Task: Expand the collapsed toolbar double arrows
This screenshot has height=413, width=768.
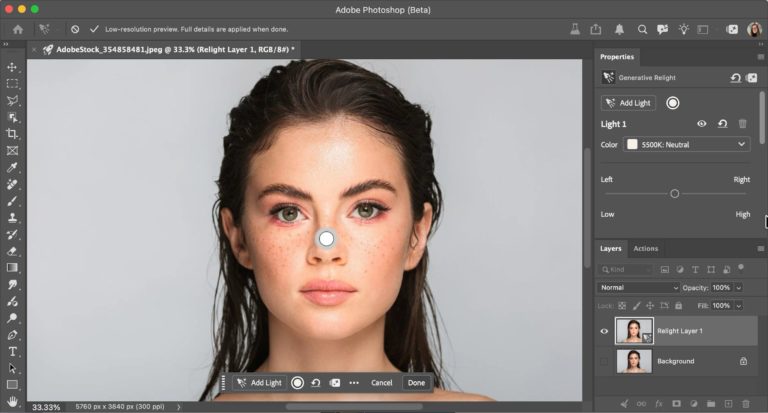Action: 5,44
